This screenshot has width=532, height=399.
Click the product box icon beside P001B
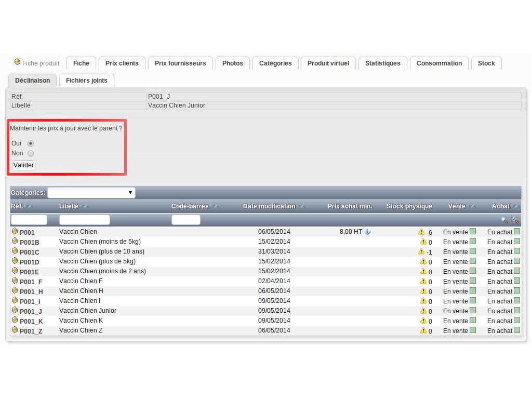point(15,242)
